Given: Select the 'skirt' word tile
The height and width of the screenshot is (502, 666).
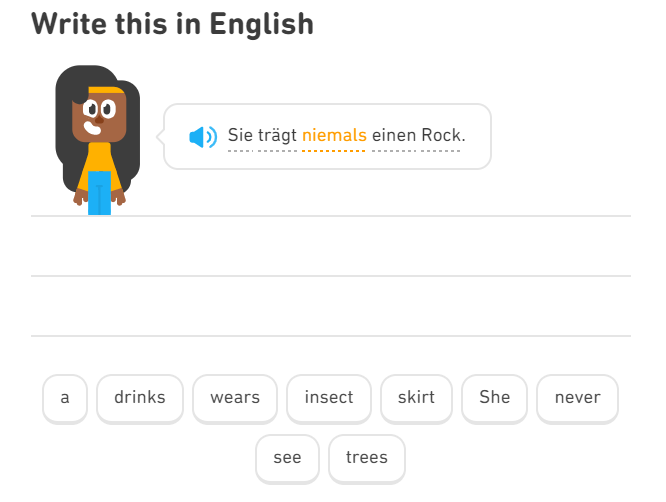Looking at the screenshot, I should 416,398.
